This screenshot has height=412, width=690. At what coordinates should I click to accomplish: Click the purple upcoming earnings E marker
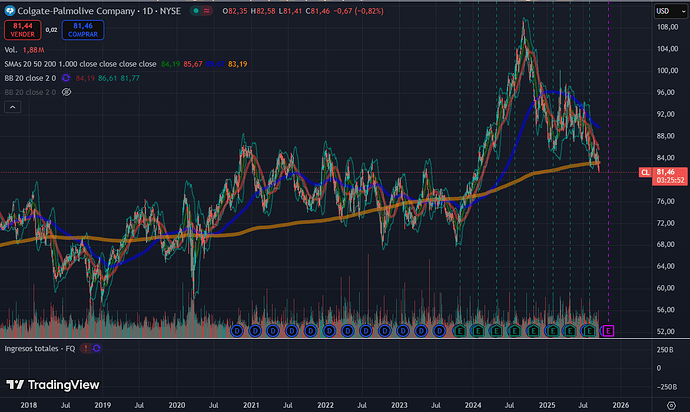pyautogui.click(x=608, y=330)
